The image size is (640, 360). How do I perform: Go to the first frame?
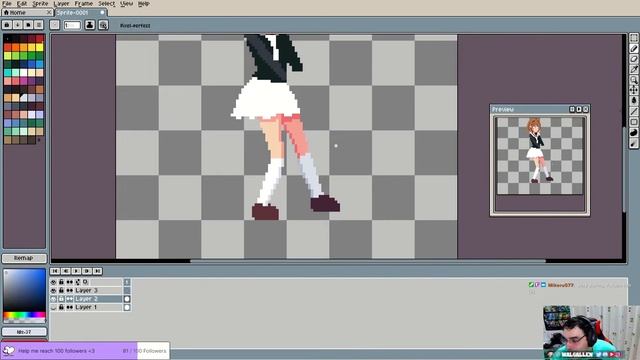click(x=55, y=271)
